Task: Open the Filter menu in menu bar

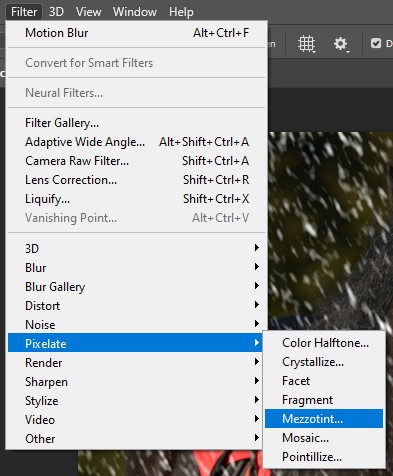Action: (24, 12)
